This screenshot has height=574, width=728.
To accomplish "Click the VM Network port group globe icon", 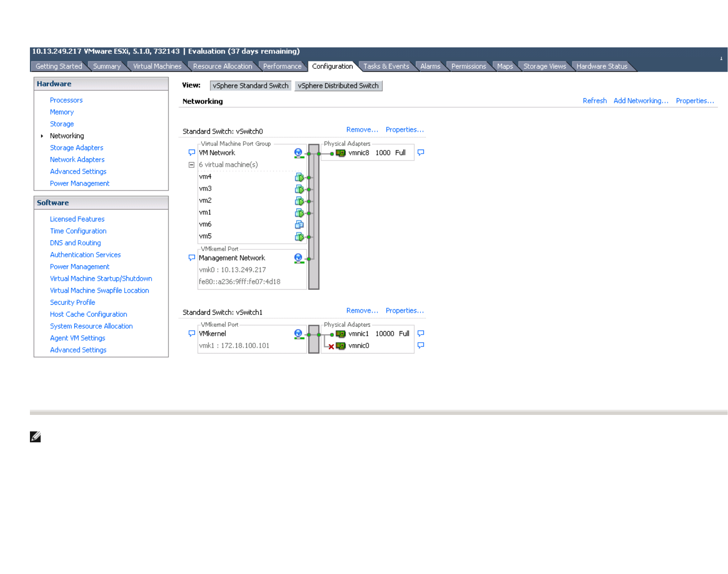I will pyautogui.click(x=298, y=153).
